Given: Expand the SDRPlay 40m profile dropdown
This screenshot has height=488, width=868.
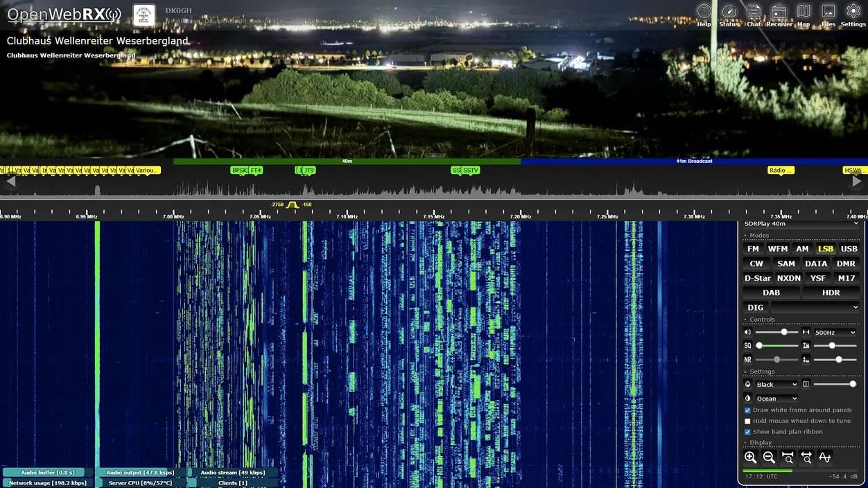Looking at the screenshot, I should [x=801, y=224].
